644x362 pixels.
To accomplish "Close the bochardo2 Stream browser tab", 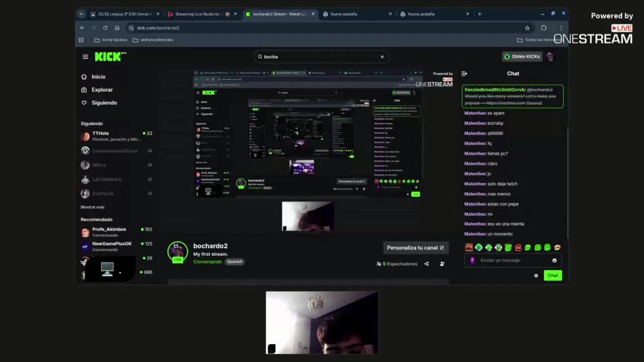I will [x=313, y=14].
